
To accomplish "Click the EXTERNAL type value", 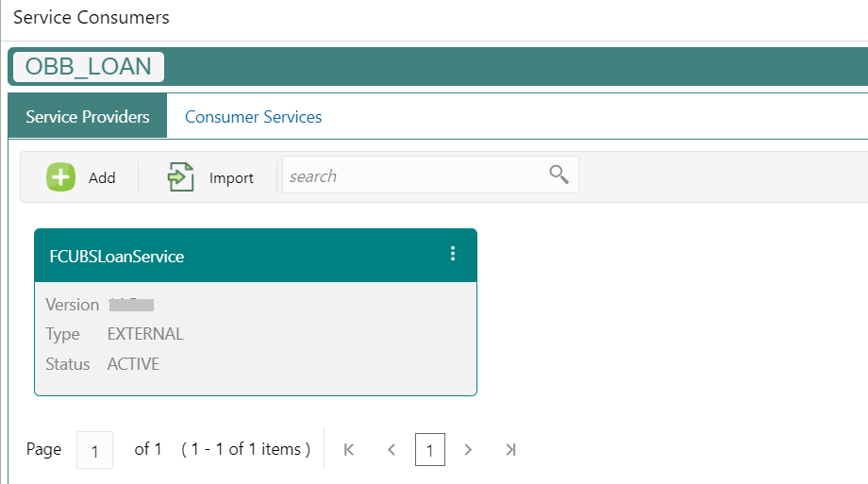I will coord(145,334).
